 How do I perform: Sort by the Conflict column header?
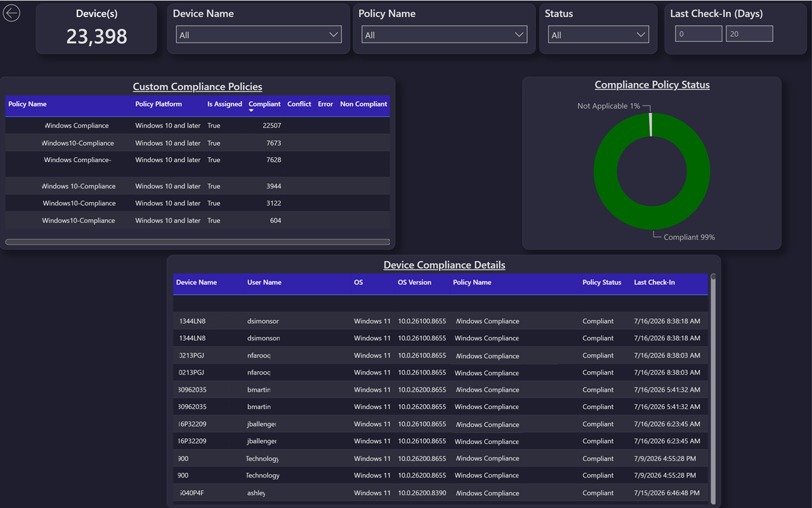(299, 104)
